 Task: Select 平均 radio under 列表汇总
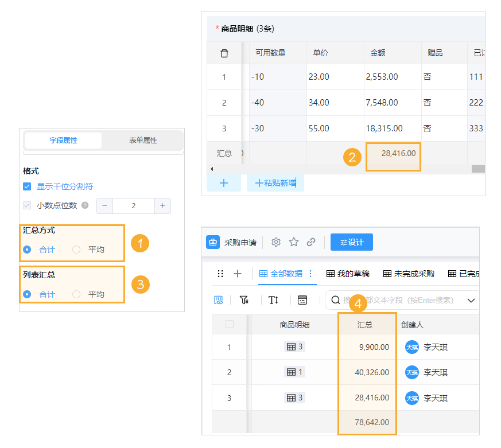tap(75, 293)
